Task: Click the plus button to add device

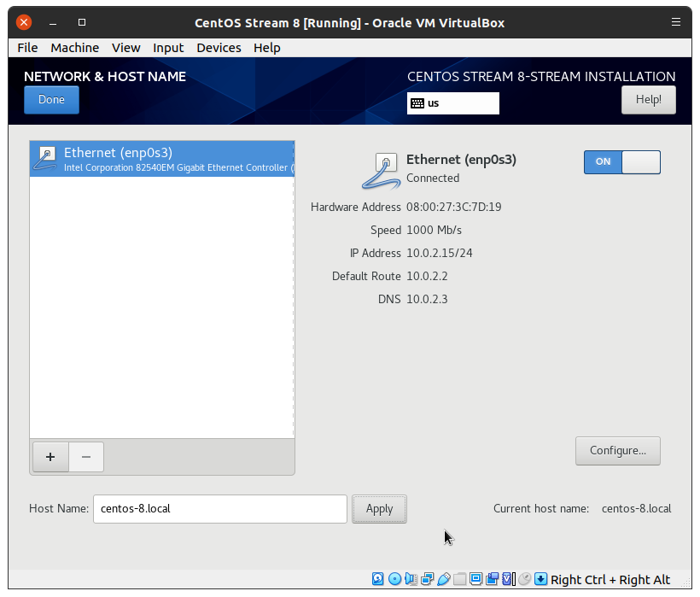Action: coord(50,457)
